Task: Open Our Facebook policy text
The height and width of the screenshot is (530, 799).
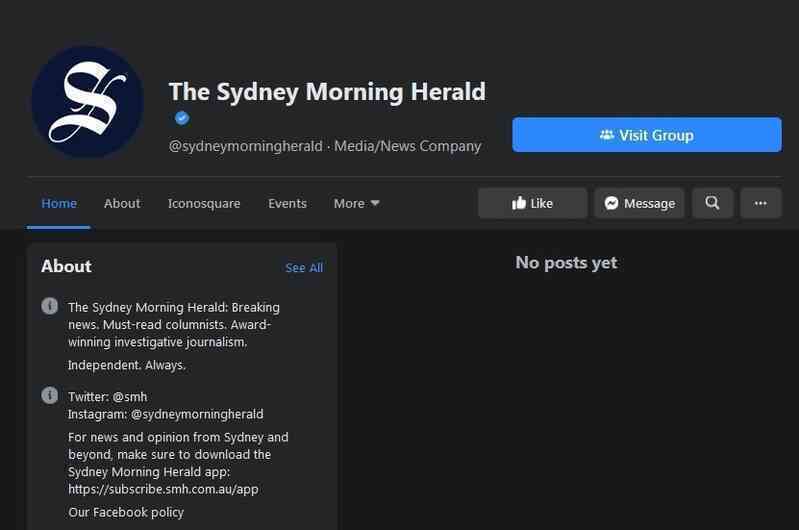Action: 126,512
